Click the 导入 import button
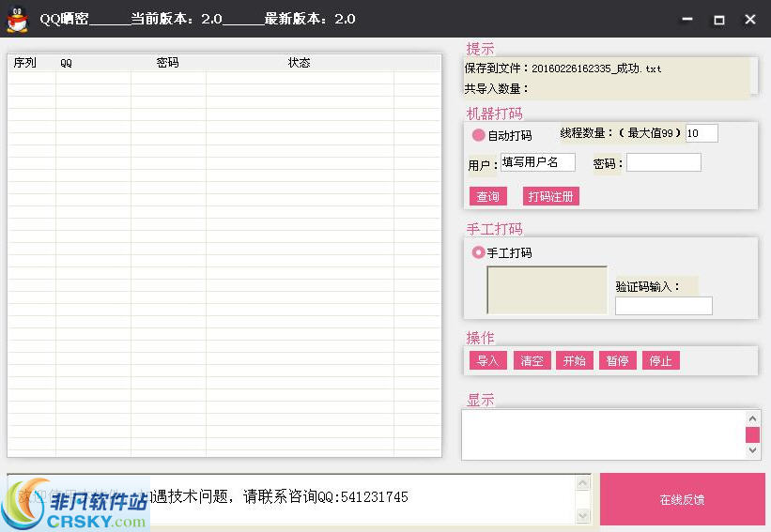Screen dimensions: 771x532 tap(487, 360)
